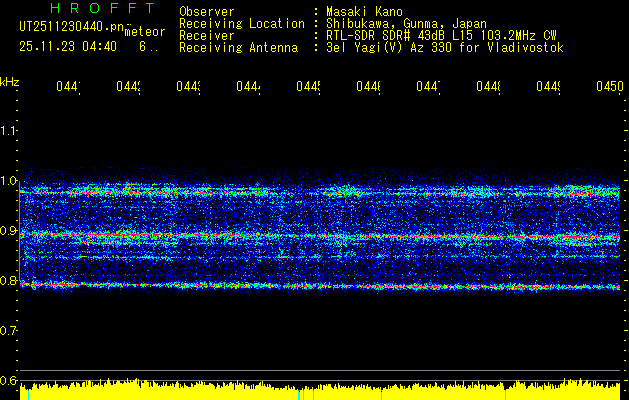Click the 0443 time marker
This screenshot has height=400, width=629.
click(188, 87)
